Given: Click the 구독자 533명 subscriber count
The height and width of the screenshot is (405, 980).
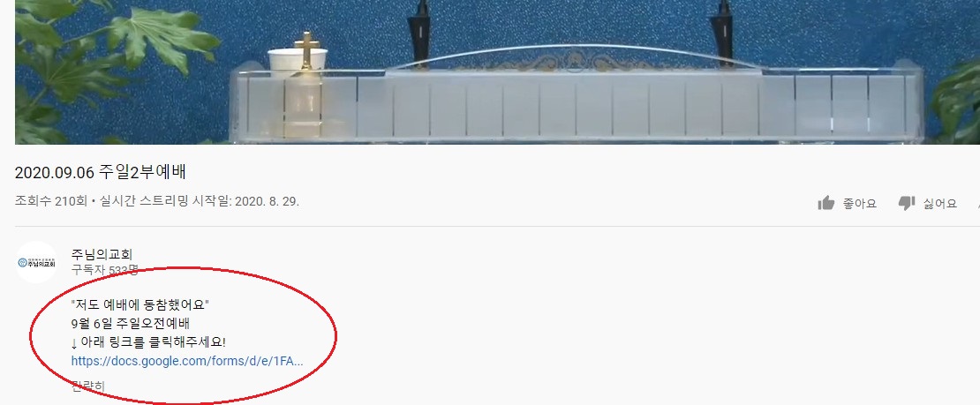Looking at the screenshot, I should point(104,270).
